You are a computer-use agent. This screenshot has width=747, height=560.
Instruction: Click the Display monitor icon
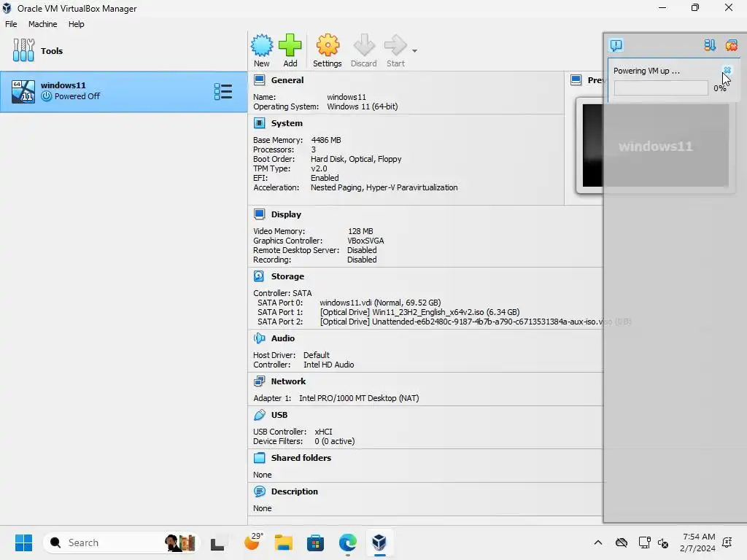coord(259,214)
